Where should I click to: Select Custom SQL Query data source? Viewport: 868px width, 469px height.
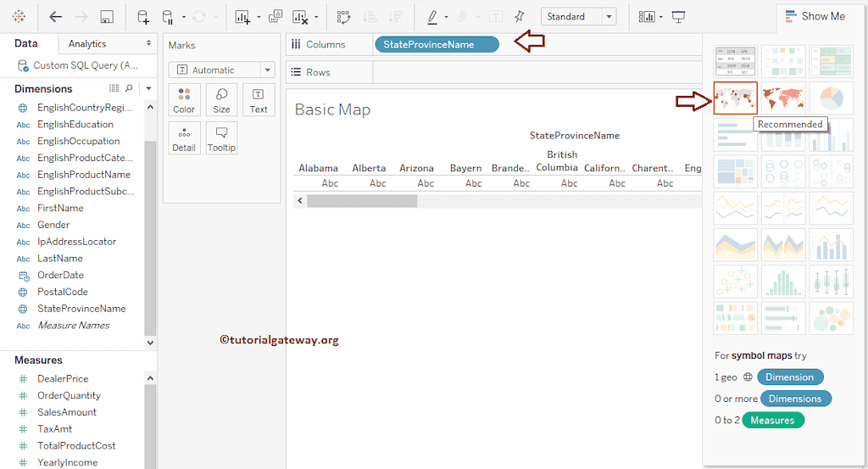coord(77,65)
